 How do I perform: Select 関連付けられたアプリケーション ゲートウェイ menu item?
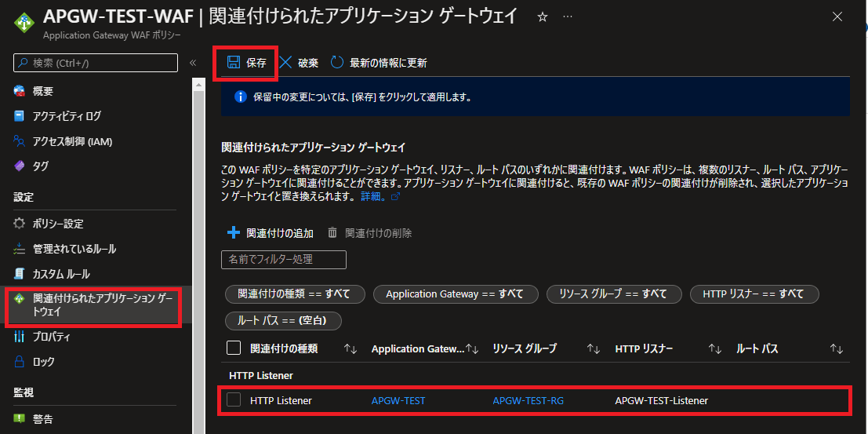(95, 305)
